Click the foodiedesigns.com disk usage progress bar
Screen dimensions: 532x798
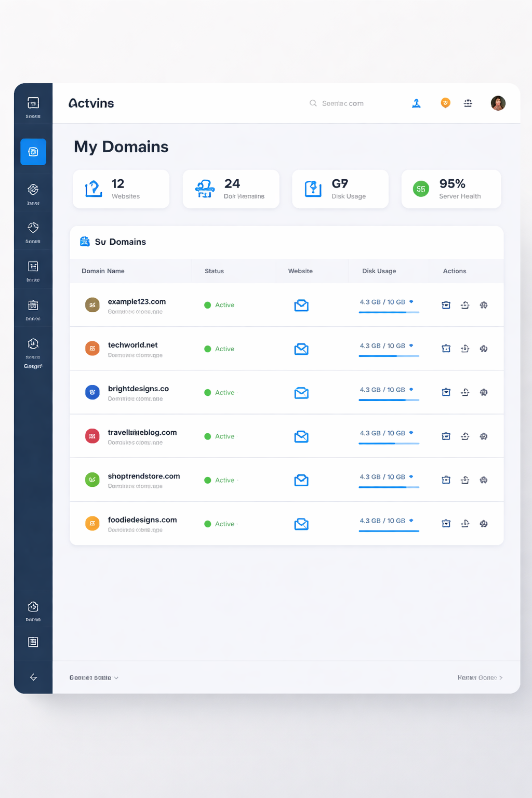(x=389, y=531)
